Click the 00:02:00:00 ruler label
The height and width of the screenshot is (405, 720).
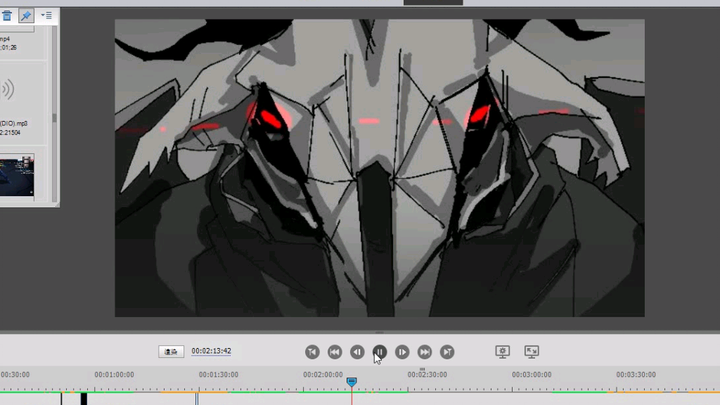[323, 375]
